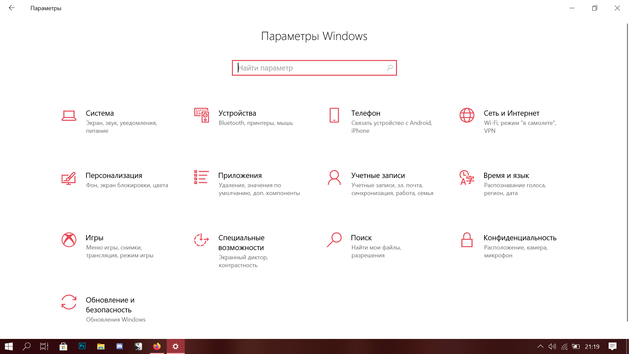Switch to Firefox on the taskbar
The width and height of the screenshot is (644, 354).
click(x=157, y=346)
